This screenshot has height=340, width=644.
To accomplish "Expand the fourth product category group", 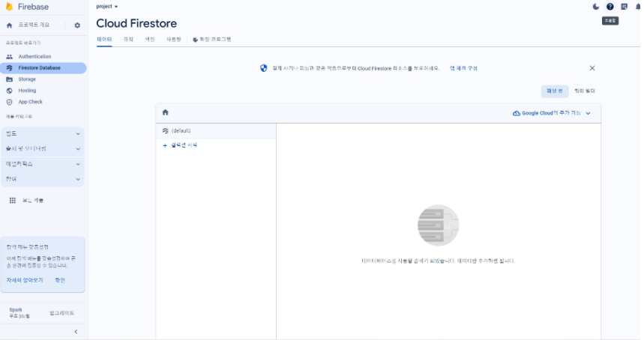I will (x=43, y=179).
